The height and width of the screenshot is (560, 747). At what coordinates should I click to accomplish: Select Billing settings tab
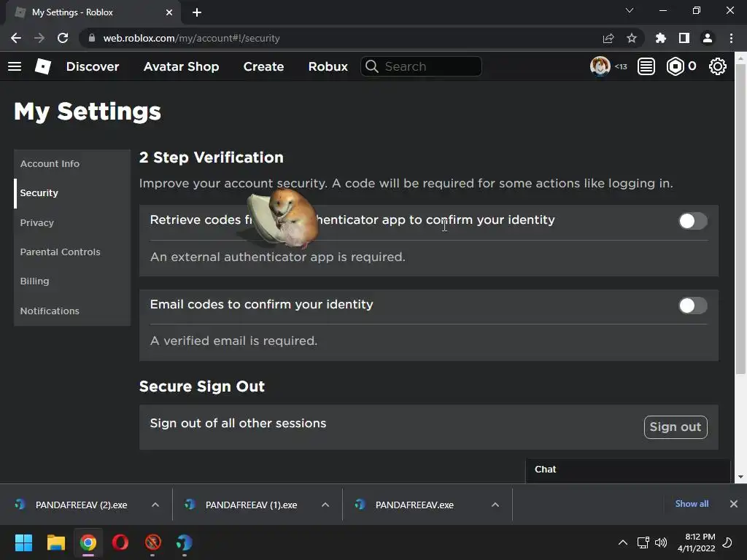[x=72, y=281]
